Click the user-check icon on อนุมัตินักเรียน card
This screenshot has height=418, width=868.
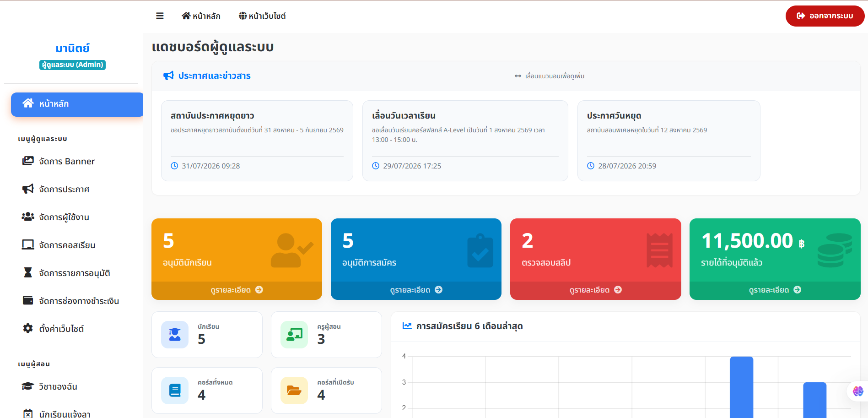click(x=292, y=250)
